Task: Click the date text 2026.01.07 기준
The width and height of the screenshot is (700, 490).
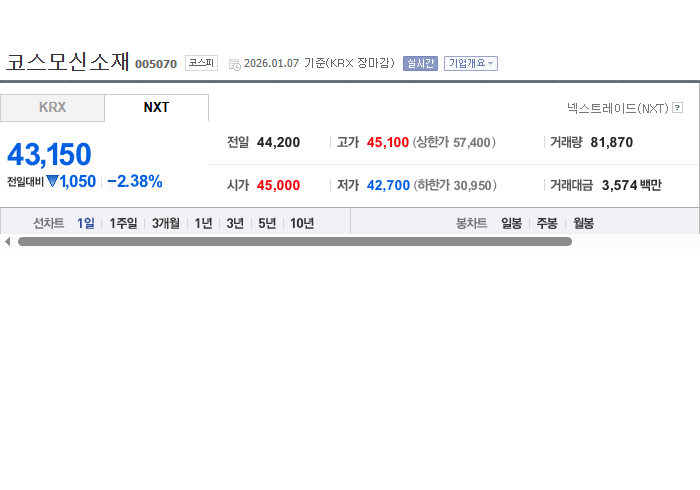Action: tap(285, 63)
